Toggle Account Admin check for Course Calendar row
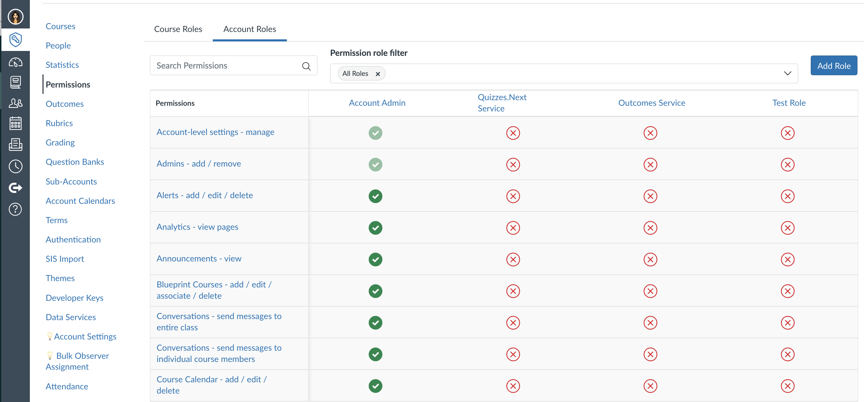This screenshot has height=402, width=868. (375, 386)
